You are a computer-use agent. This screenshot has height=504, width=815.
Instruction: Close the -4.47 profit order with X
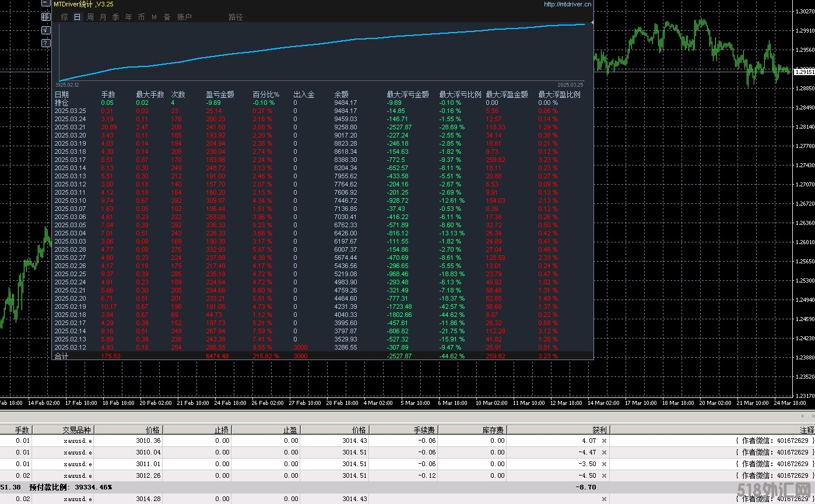pos(604,453)
